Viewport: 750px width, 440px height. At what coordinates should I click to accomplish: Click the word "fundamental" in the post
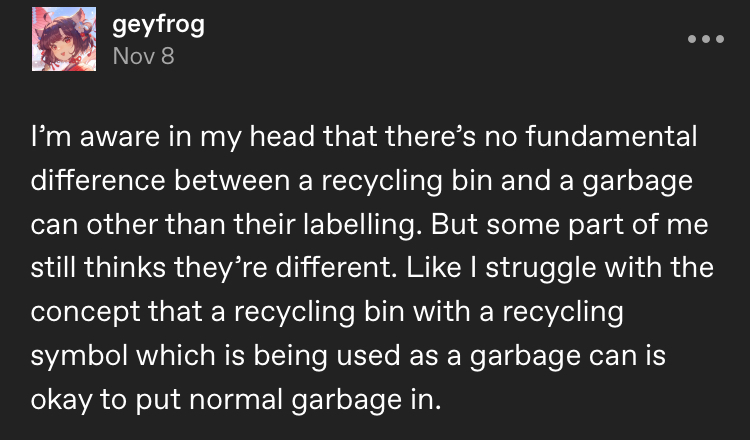click(611, 136)
